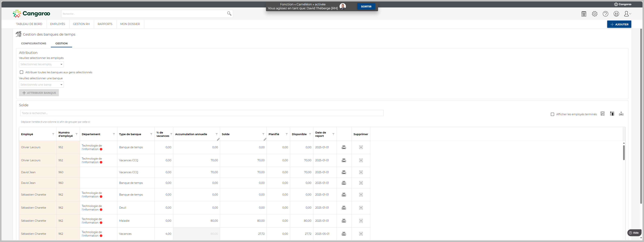Open the calendar icon in header
The image size is (644, 242).
point(584,14)
